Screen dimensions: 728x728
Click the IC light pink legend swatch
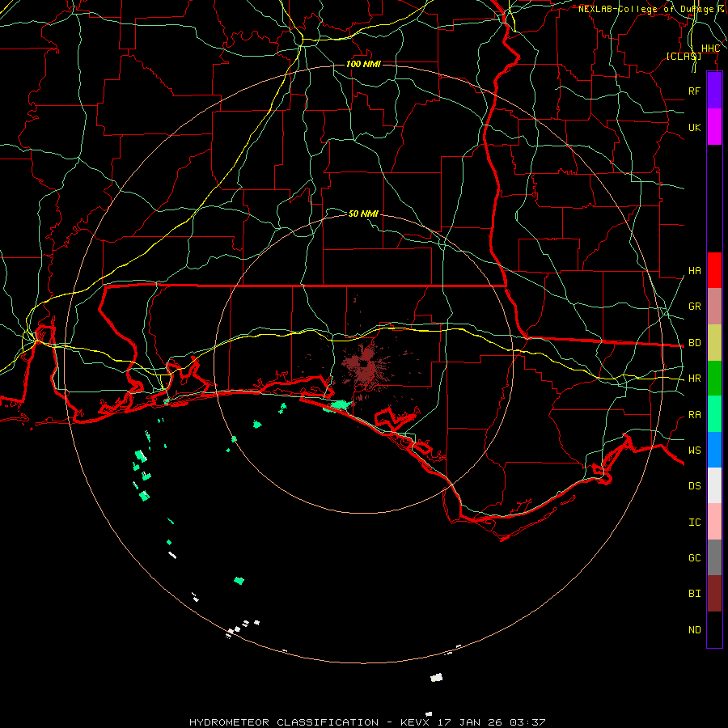click(714, 522)
